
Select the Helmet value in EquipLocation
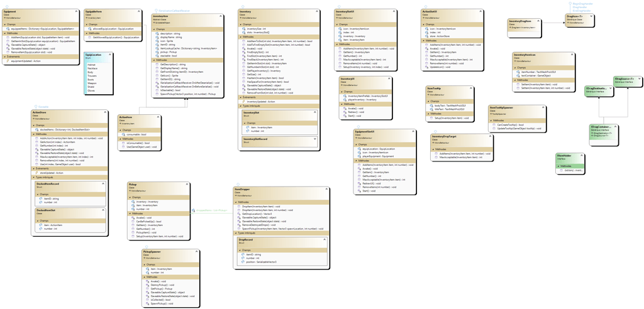tap(91, 64)
